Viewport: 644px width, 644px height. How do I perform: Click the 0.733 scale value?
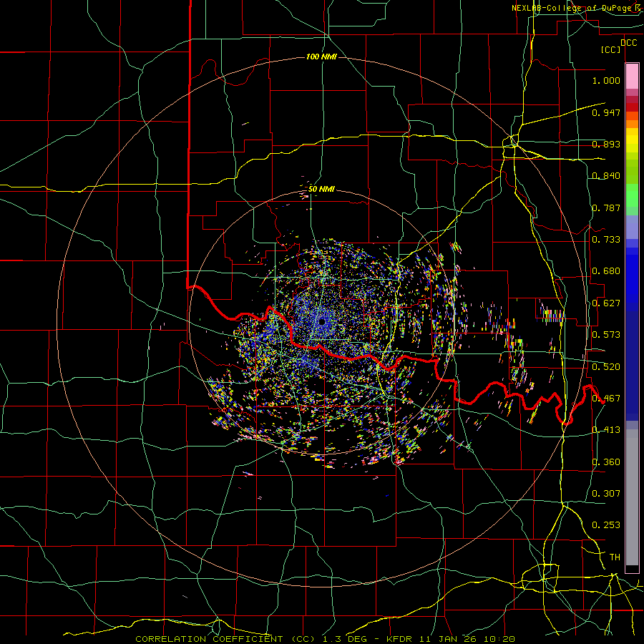point(606,240)
